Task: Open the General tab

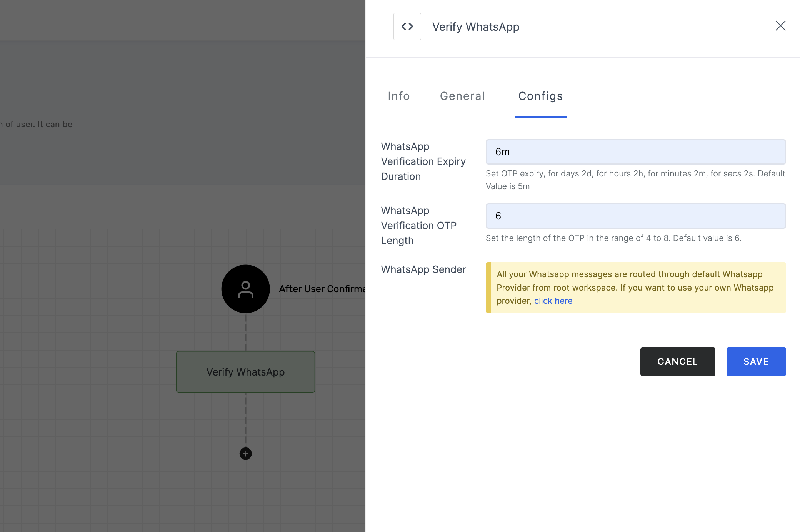Action: [462, 96]
